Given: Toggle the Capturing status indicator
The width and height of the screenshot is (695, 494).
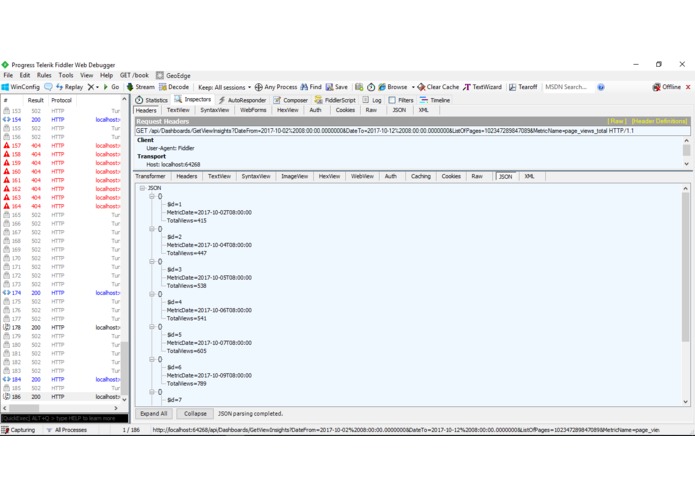Looking at the screenshot, I should coord(18,430).
